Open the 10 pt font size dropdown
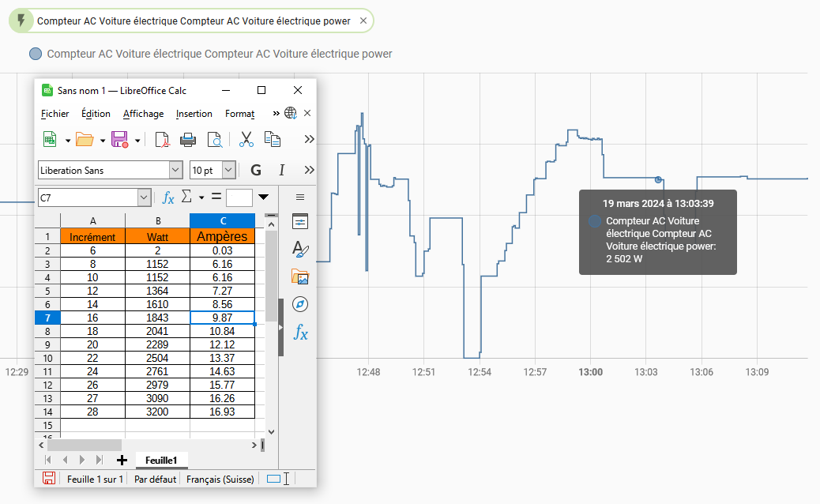 229,170
